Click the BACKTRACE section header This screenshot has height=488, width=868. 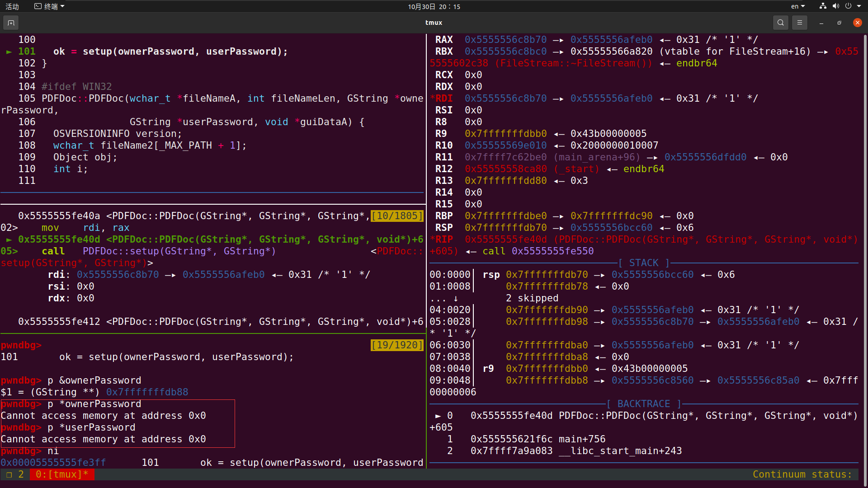tap(644, 404)
